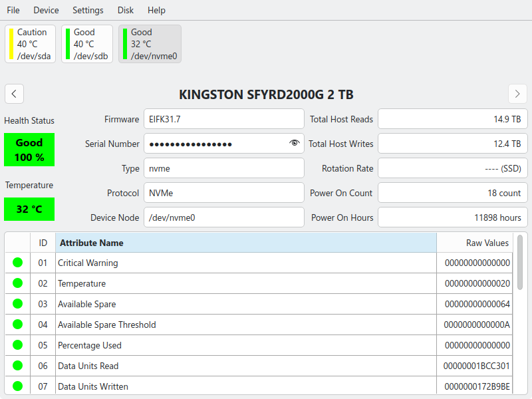Open the Help menu
This screenshot has height=399, width=532.
click(x=156, y=10)
